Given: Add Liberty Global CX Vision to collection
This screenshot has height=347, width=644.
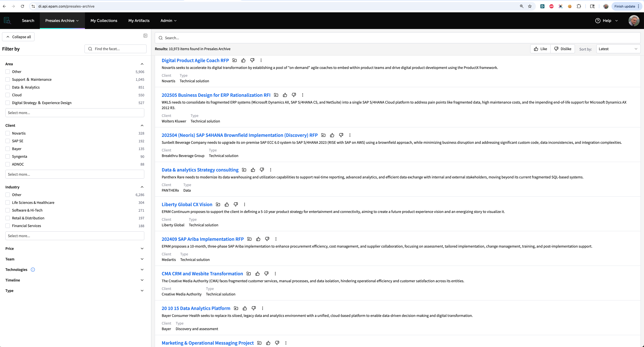Looking at the screenshot, I should click(218, 204).
